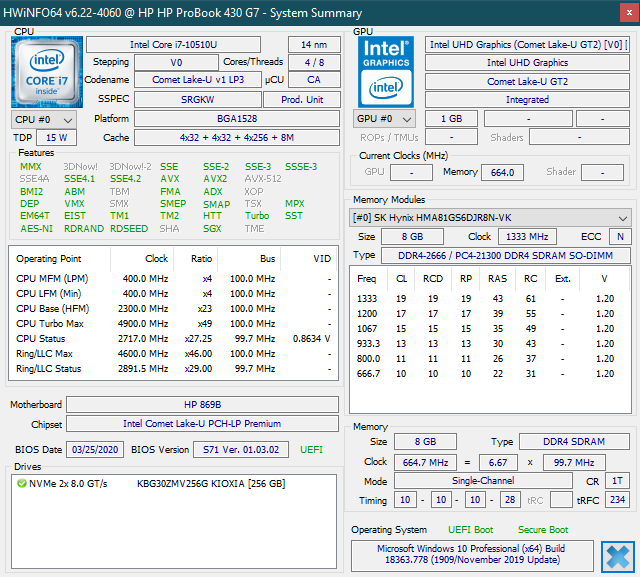Click the Windows 10 Professional operating system box

pyautogui.click(x=470, y=556)
